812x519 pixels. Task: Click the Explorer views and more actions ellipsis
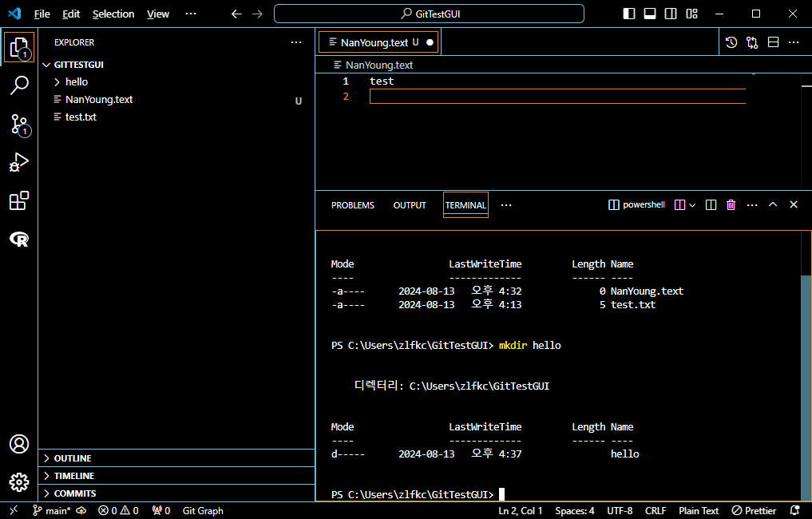click(x=296, y=42)
